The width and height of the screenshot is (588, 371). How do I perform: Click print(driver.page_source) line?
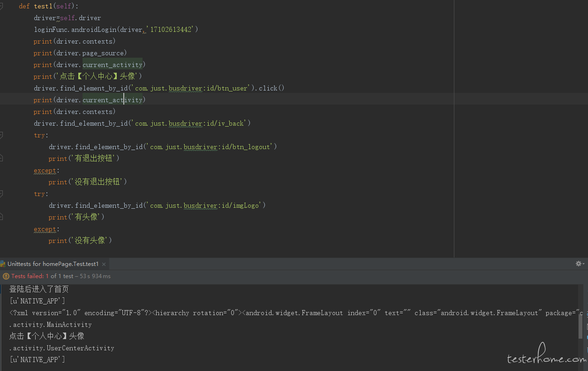point(80,53)
